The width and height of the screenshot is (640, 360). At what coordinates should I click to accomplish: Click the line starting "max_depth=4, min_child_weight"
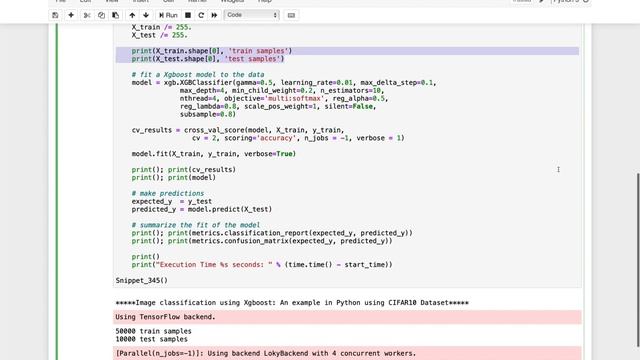(x=282, y=91)
